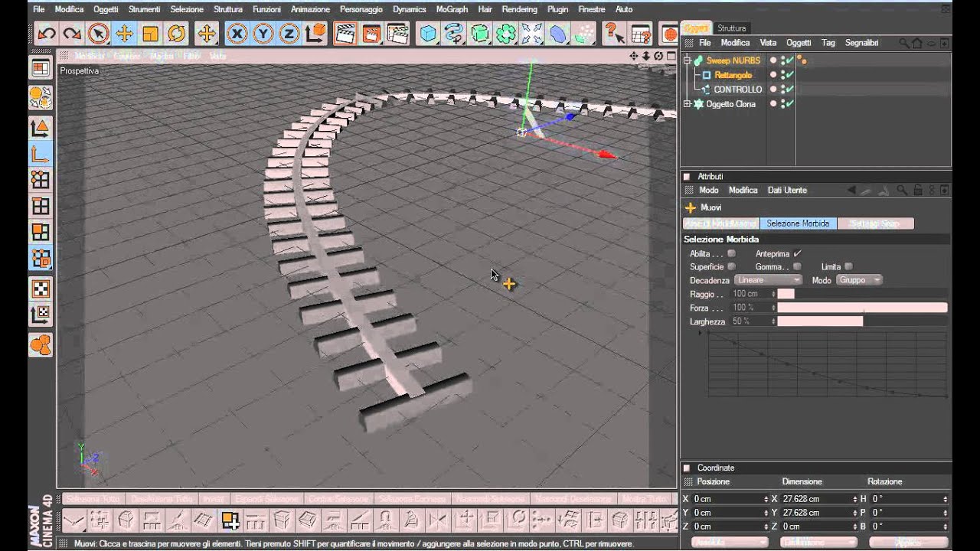Open the spline tools icon
The width and height of the screenshot is (980, 551).
454,34
